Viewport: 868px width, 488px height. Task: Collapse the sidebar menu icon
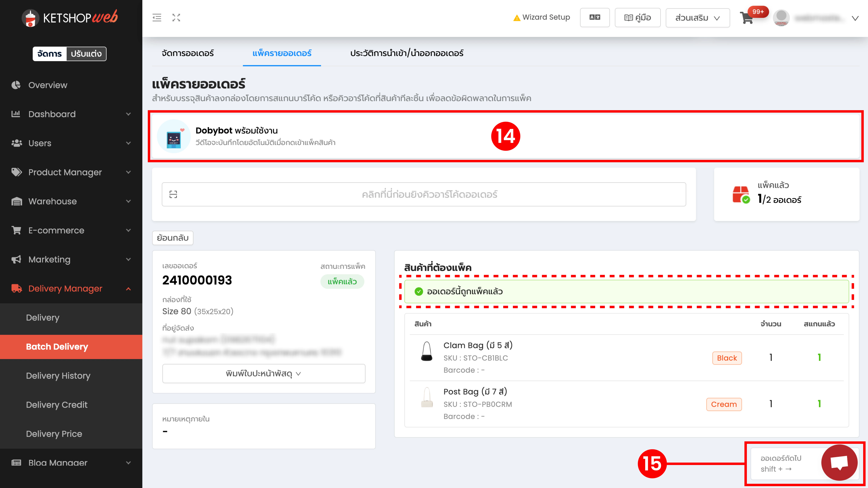157,18
